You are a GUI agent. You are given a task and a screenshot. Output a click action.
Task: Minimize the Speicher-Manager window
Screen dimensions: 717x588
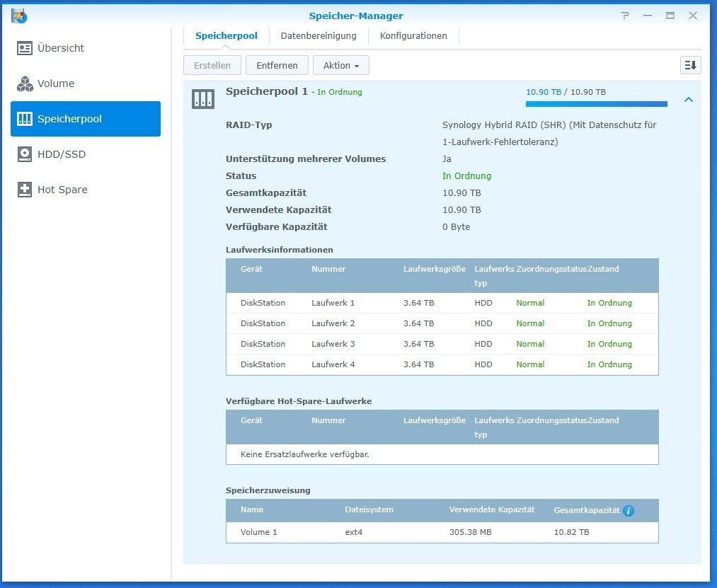point(648,16)
